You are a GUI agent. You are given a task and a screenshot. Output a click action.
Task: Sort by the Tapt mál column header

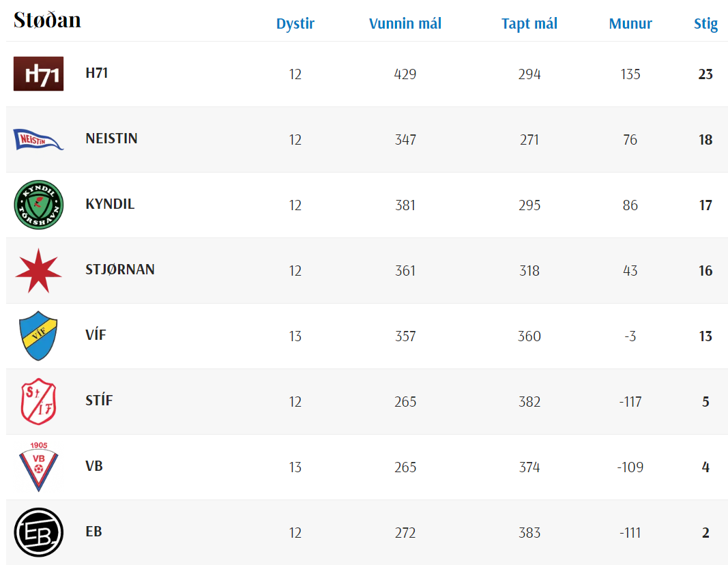tap(529, 24)
